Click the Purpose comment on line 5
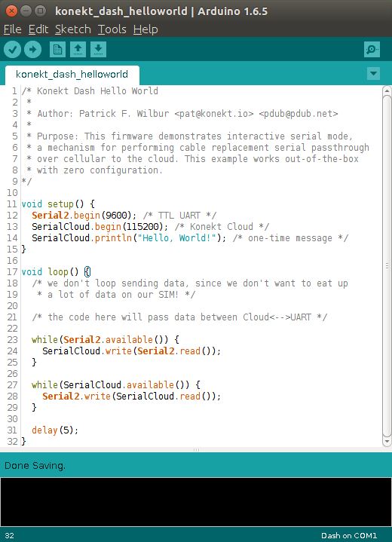392x542 pixels. point(189,136)
